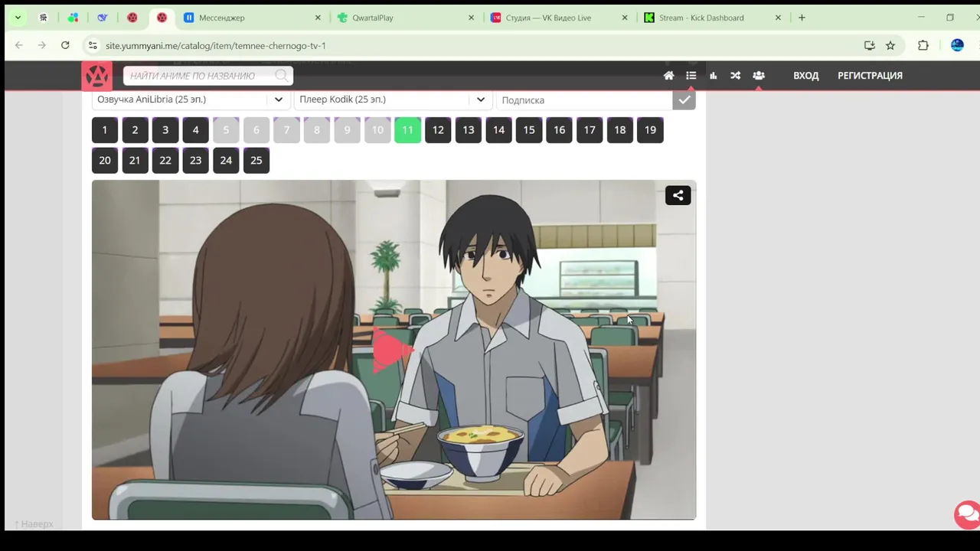Select episode 17

click(x=590, y=130)
